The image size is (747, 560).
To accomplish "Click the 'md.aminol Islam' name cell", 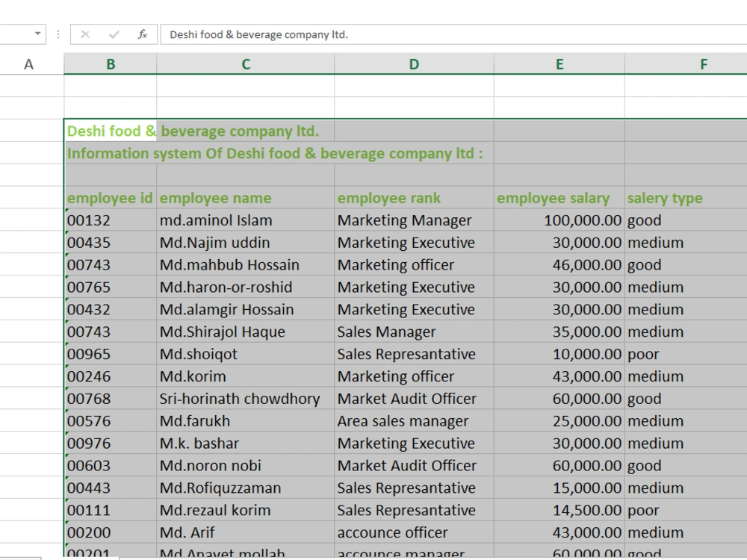I will pos(246,220).
